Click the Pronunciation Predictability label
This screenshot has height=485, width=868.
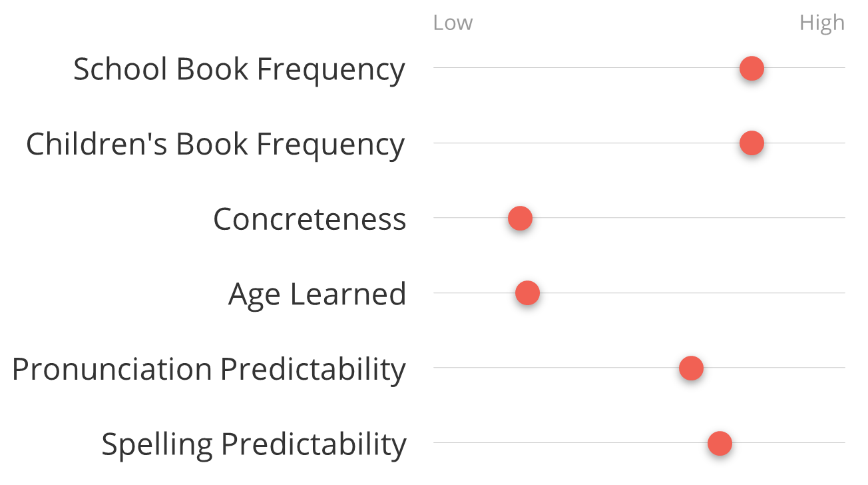click(x=208, y=369)
